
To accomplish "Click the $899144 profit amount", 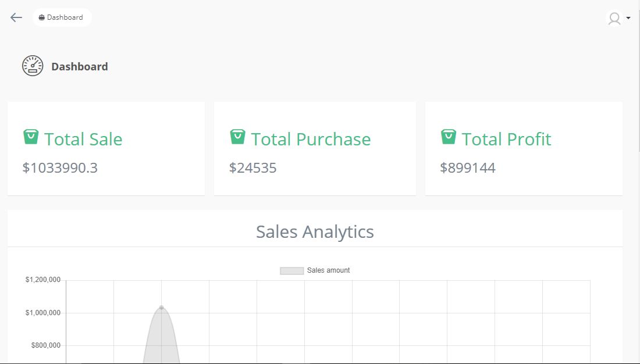I will tap(468, 168).
